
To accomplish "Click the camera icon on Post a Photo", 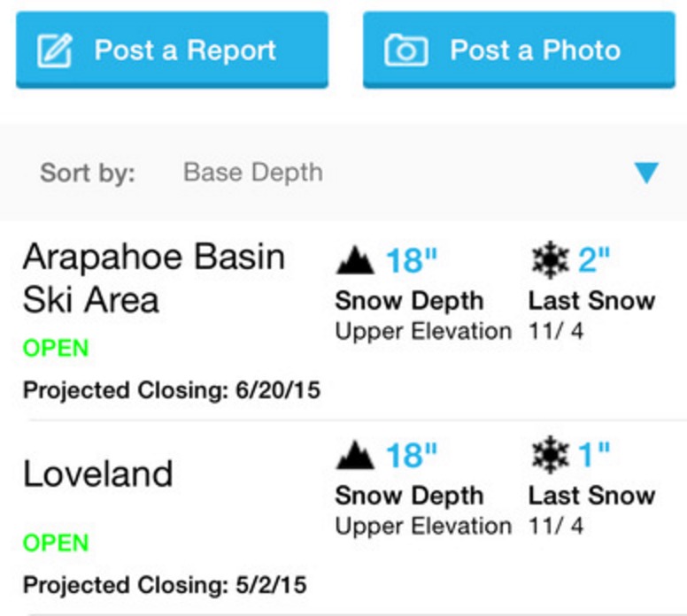I will [x=405, y=50].
